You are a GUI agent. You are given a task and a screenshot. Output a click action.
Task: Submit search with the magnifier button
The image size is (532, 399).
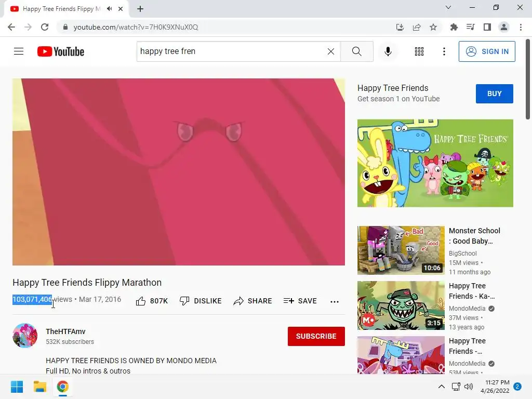pos(356,51)
